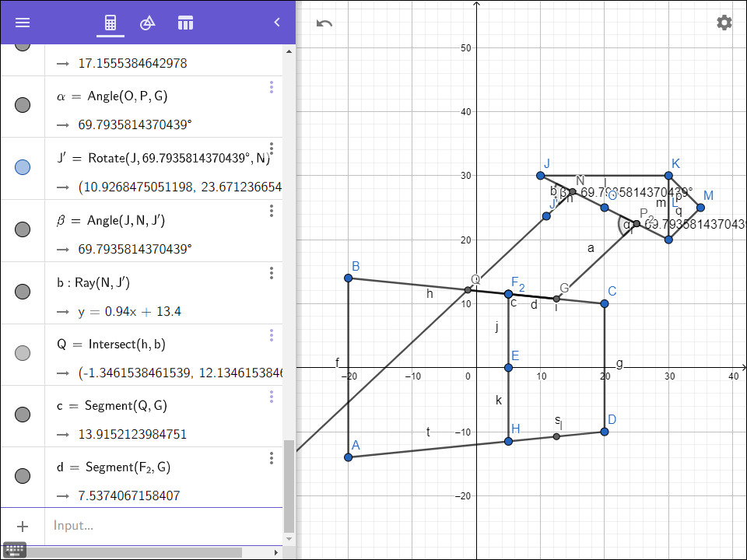Select point G in the graph

tap(556, 299)
